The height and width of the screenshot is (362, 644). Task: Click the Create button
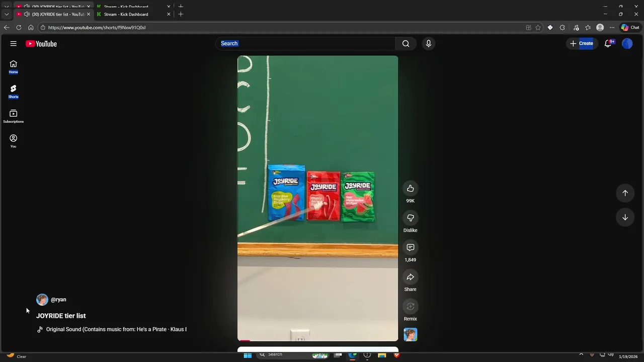click(x=581, y=44)
